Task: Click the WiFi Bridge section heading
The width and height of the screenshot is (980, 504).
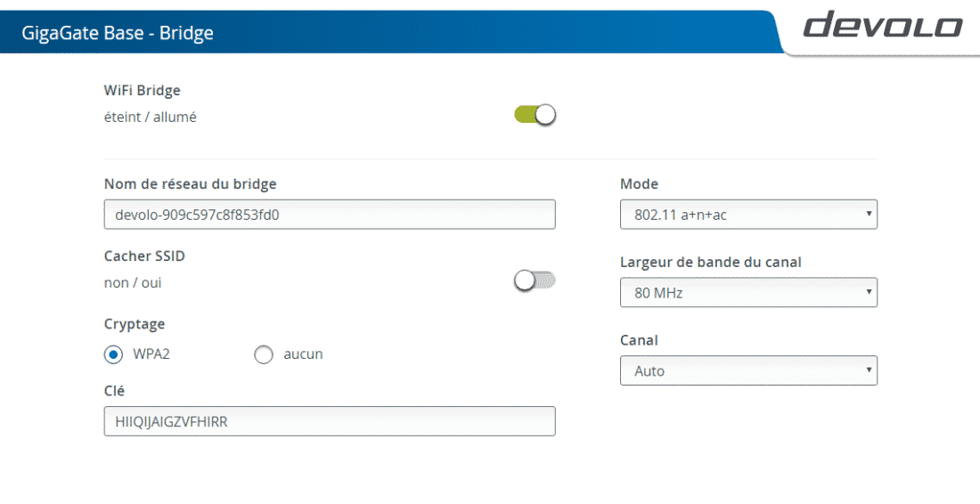Action: click(x=143, y=90)
